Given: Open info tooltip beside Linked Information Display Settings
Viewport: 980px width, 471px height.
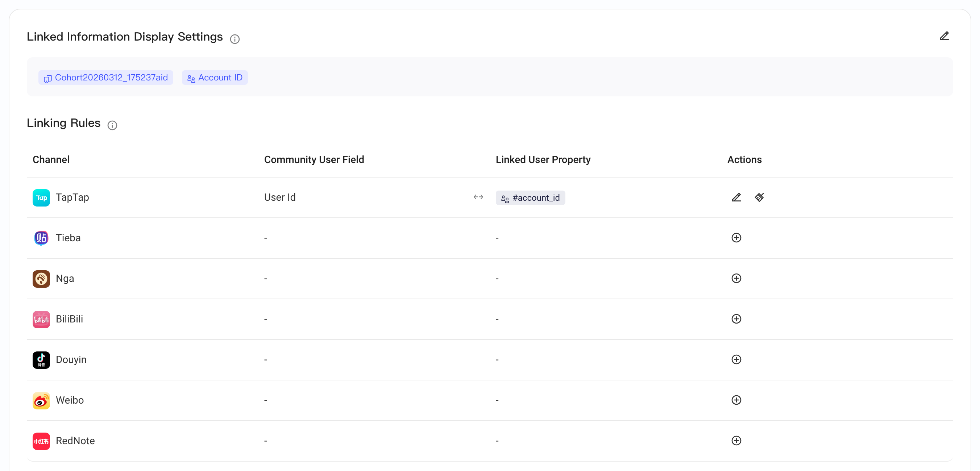Looking at the screenshot, I should [x=235, y=39].
